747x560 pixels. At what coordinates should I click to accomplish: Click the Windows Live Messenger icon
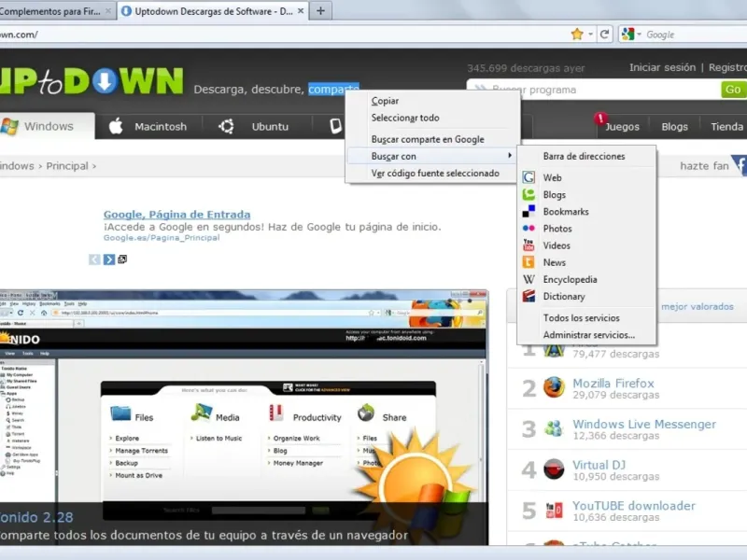pyautogui.click(x=554, y=428)
